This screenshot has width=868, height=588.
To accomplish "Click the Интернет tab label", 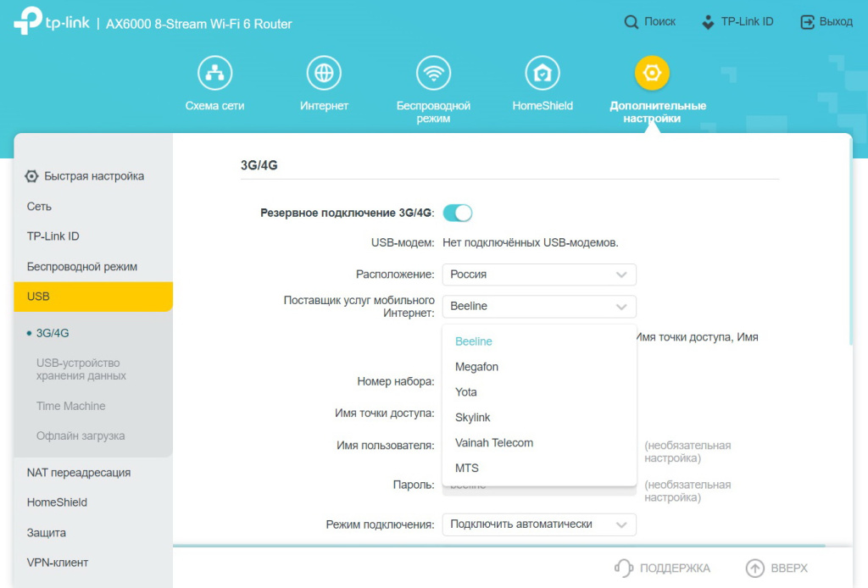I will tap(324, 106).
